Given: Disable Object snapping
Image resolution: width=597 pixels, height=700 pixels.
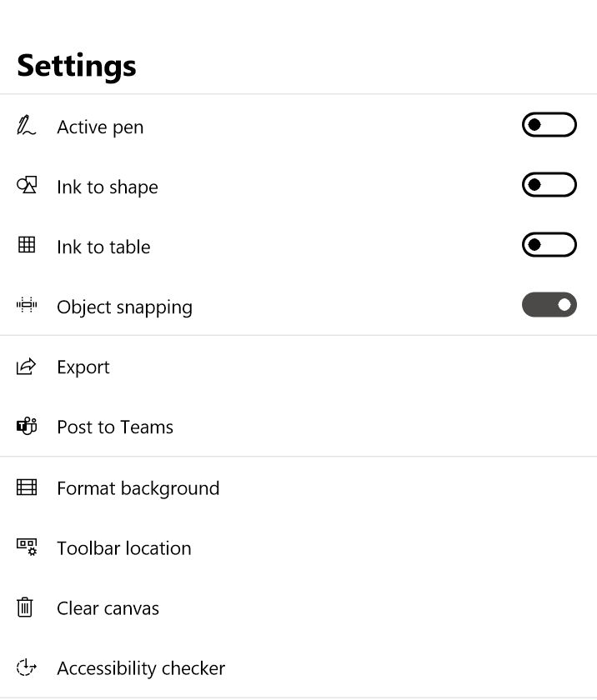Looking at the screenshot, I should pyautogui.click(x=549, y=304).
